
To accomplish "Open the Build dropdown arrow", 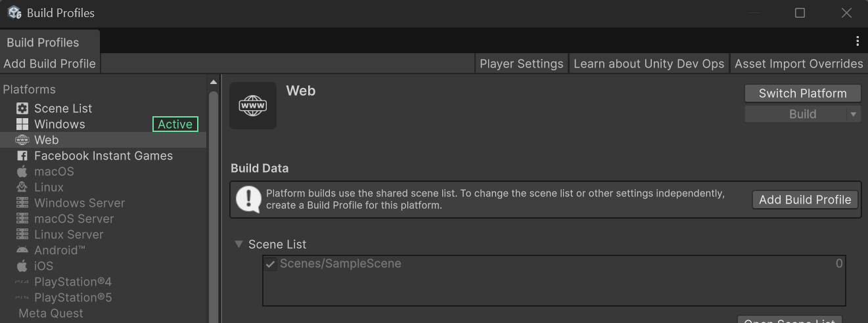I will click(x=854, y=114).
